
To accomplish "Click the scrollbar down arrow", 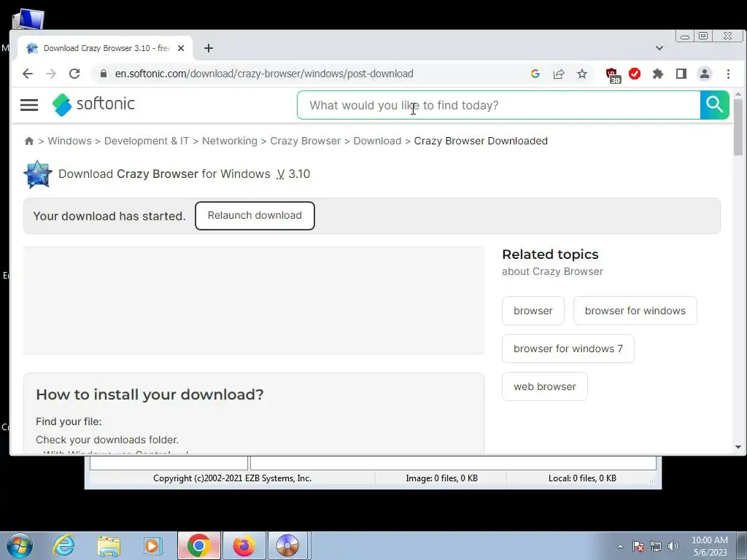I will [x=738, y=447].
